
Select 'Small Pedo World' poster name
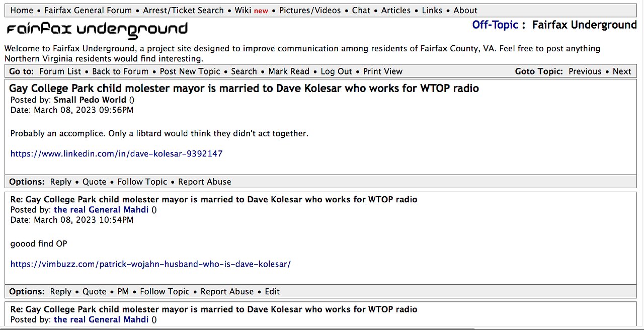click(90, 100)
